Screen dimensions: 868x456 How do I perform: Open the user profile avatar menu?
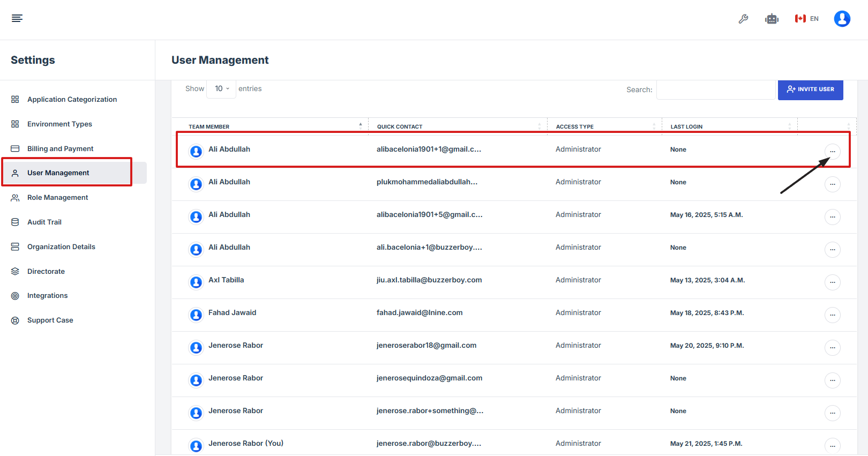[x=842, y=19]
